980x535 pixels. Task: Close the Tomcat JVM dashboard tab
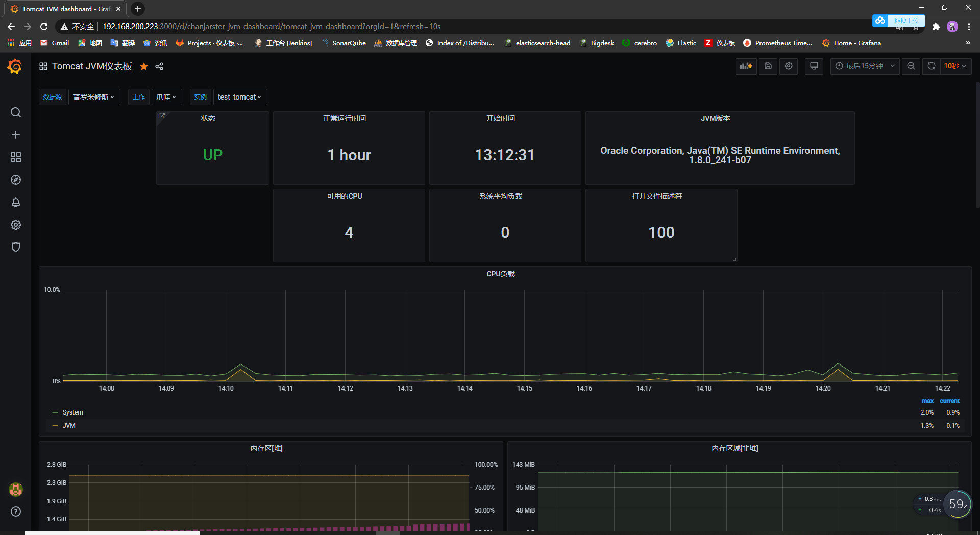click(x=118, y=9)
